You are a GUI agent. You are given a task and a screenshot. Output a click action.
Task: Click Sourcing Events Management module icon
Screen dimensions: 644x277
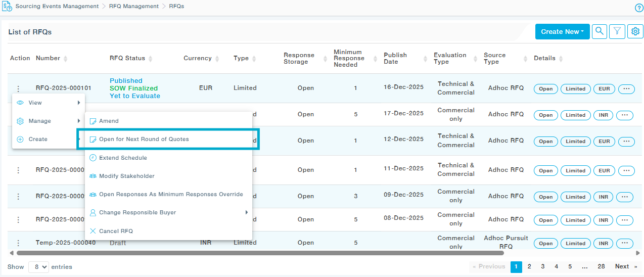pos(8,7)
